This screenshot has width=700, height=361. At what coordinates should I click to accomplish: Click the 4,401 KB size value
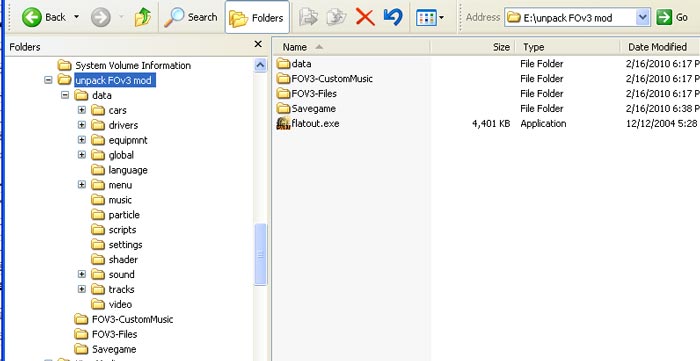(491, 124)
